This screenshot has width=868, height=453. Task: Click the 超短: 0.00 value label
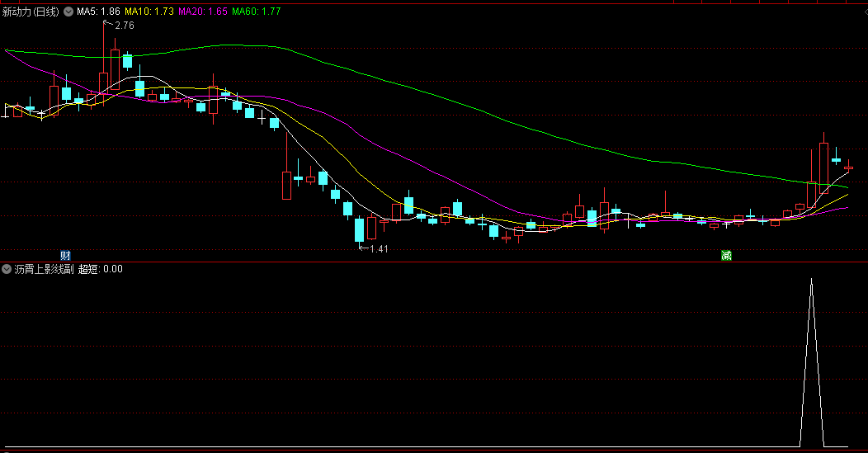pyautogui.click(x=100, y=269)
